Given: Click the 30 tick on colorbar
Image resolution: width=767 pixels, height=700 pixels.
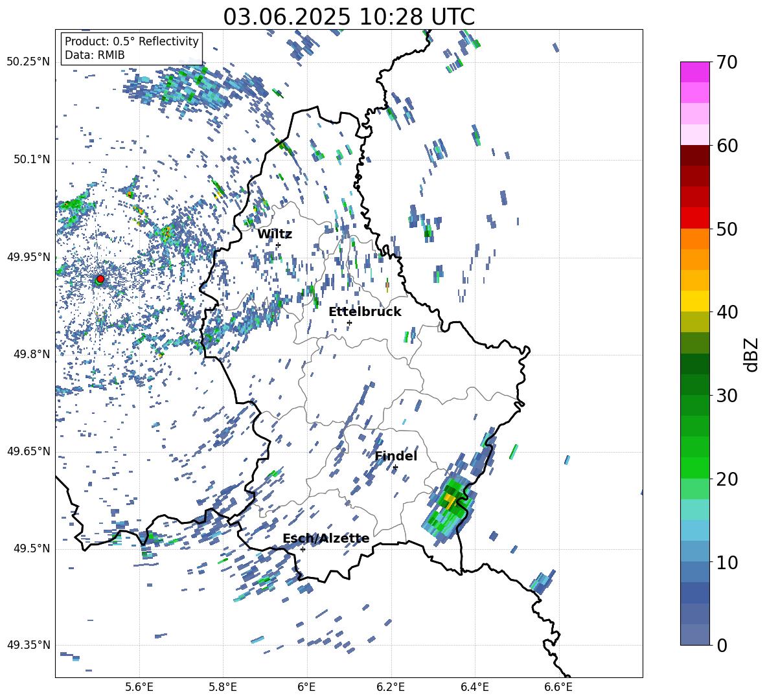Looking at the screenshot, I should [x=726, y=396].
